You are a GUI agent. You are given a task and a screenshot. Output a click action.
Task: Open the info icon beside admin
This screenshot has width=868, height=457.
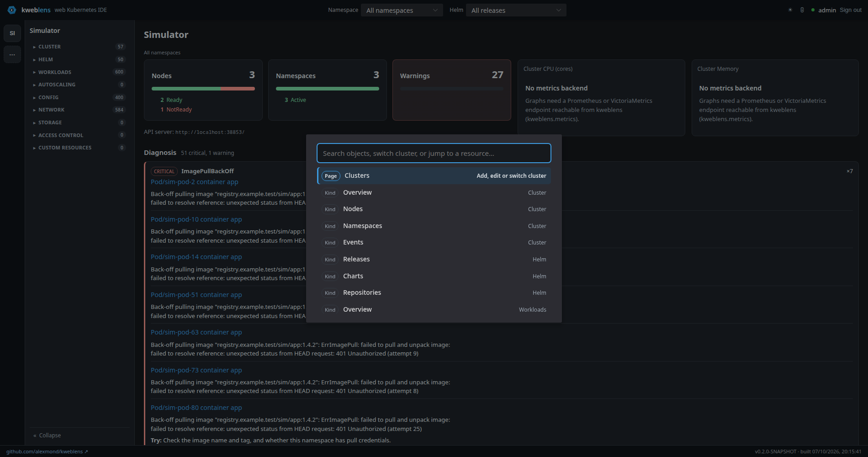(802, 10)
